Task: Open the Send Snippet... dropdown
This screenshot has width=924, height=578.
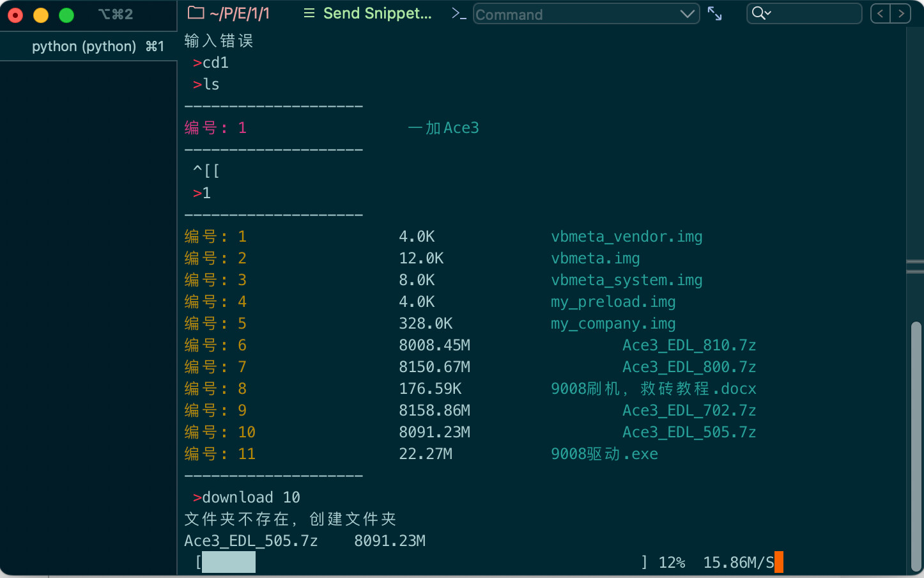Action: 378,13
